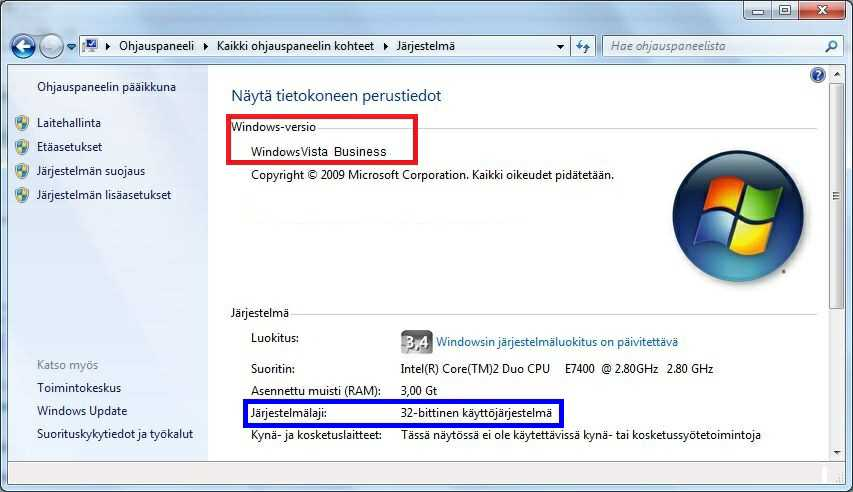853x492 pixels.
Task: Open Järjestelmän lisäasetukset link
Action: click(x=104, y=195)
